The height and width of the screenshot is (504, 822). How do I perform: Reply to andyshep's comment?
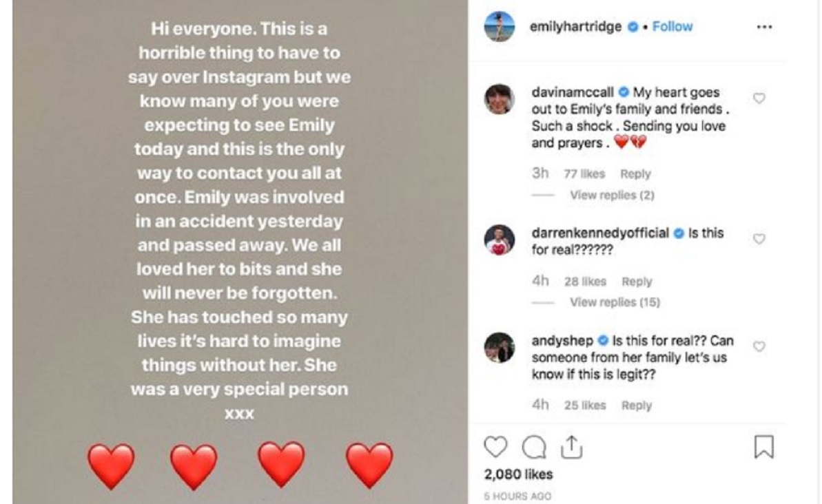point(636,406)
